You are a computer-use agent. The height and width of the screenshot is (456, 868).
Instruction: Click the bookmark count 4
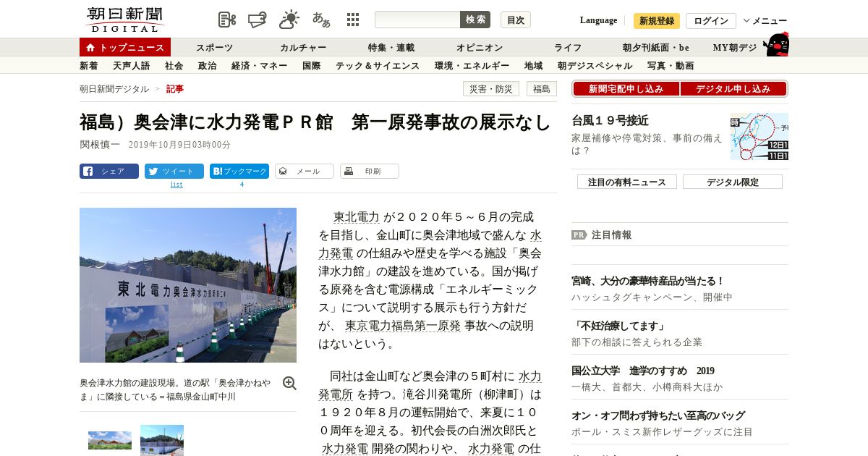[x=242, y=185]
